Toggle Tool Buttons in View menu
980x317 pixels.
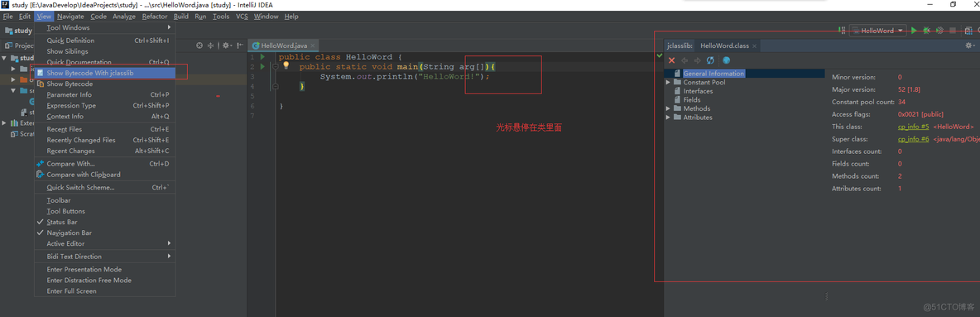[x=105, y=211]
